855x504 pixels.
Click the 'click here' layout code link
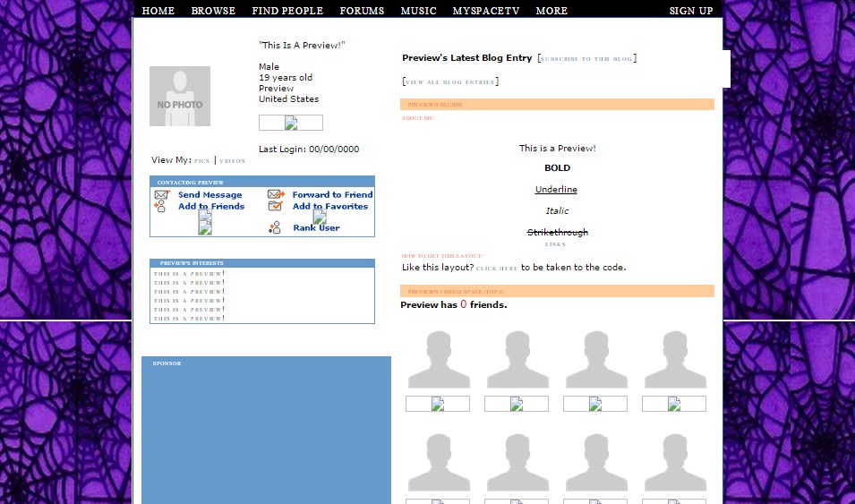pyautogui.click(x=497, y=268)
